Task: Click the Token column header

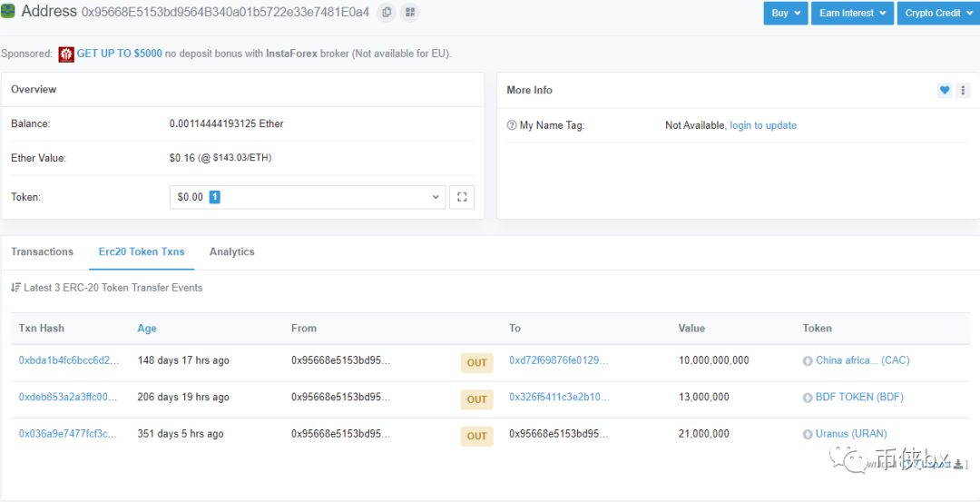Action: (817, 329)
